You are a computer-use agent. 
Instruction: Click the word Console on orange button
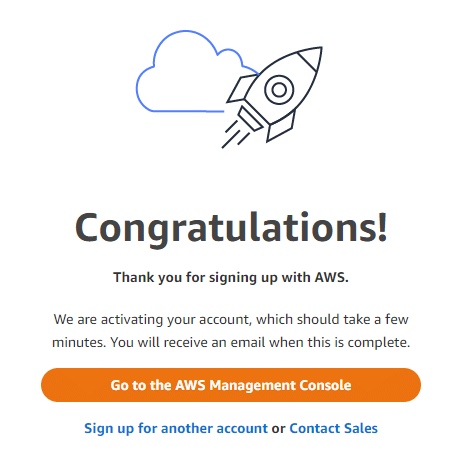[x=325, y=385]
